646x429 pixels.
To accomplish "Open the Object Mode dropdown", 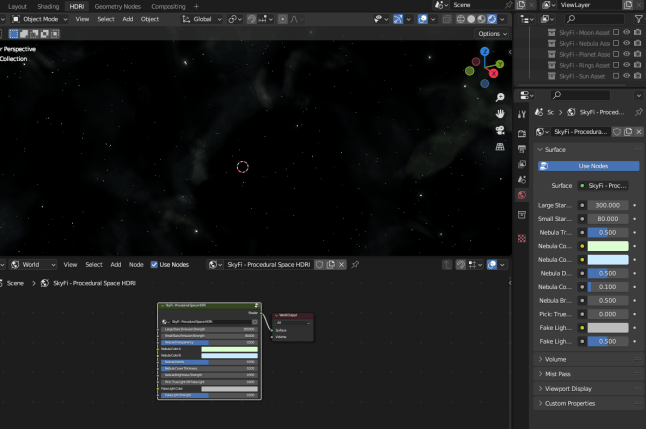I will click(x=39, y=19).
